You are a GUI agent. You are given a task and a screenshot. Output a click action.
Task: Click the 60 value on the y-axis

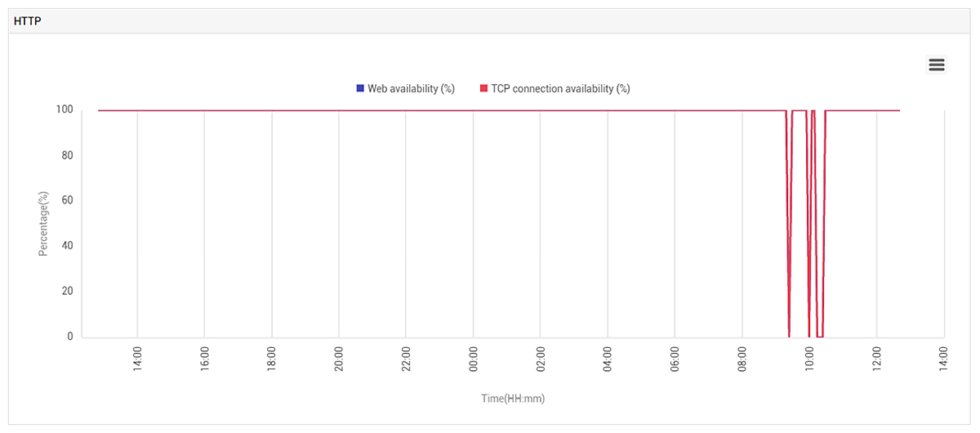[67, 200]
